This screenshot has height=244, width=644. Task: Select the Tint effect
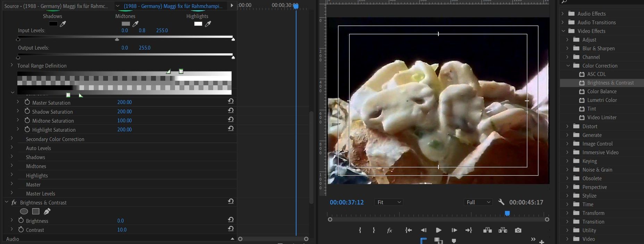pyautogui.click(x=592, y=109)
